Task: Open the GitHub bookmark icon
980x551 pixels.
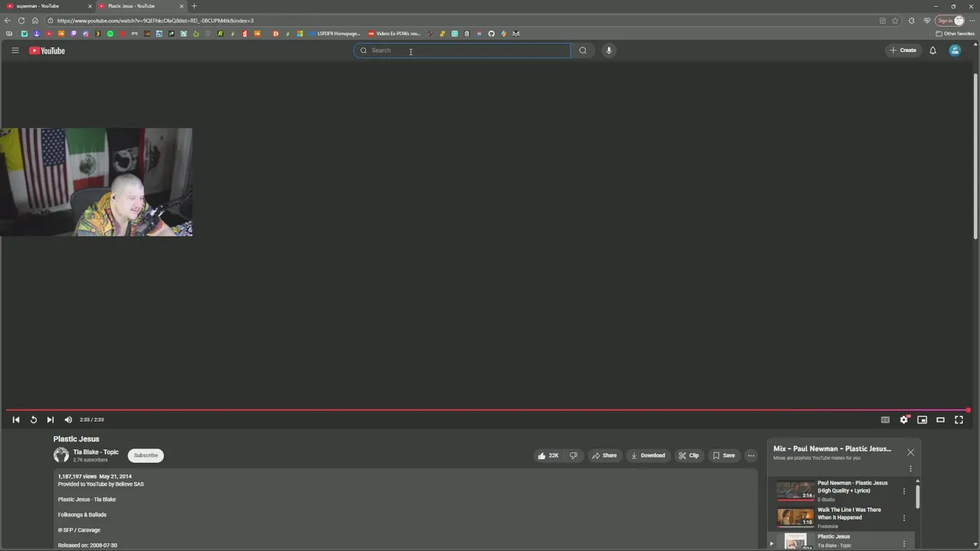Action: (492, 34)
